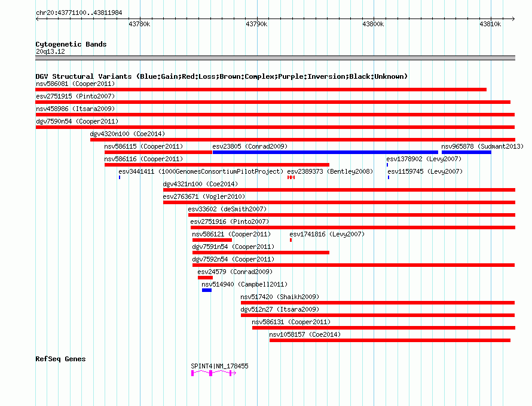Select the red nsv586115 loss bar
Screen dimensions: 532x406
pos(158,152)
